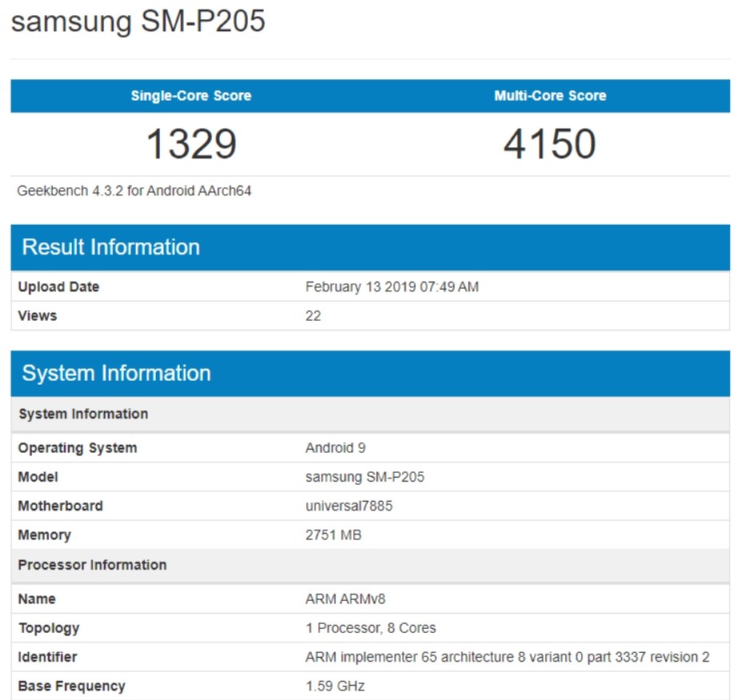Viewport: 738px width, 700px height.
Task: Click the 'Result Information' section header
Action: tap(370, 247)
